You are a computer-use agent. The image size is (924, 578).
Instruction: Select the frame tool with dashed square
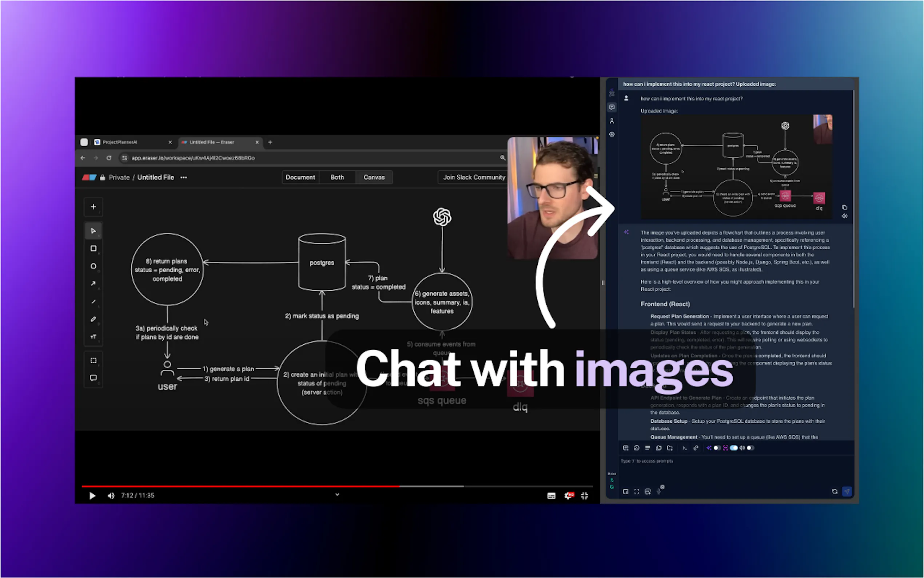tap(93, 360)
